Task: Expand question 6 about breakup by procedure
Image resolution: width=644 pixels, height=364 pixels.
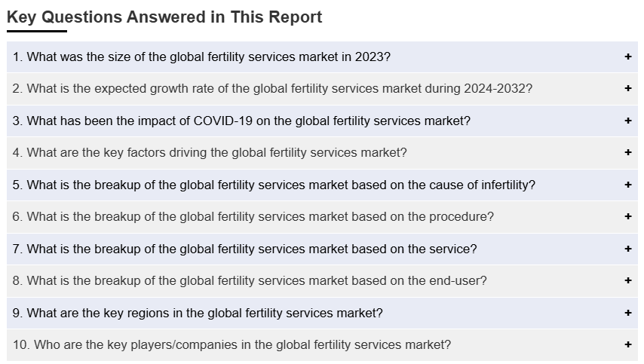Action: coord(253,216)
